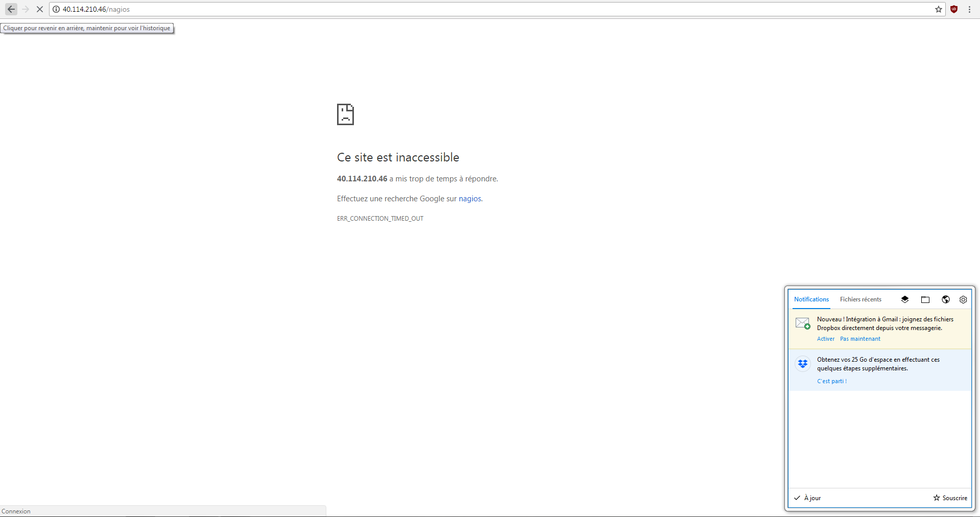Open the red shield extension icon
Screen dimensions: 980x517
coord(954,9)
